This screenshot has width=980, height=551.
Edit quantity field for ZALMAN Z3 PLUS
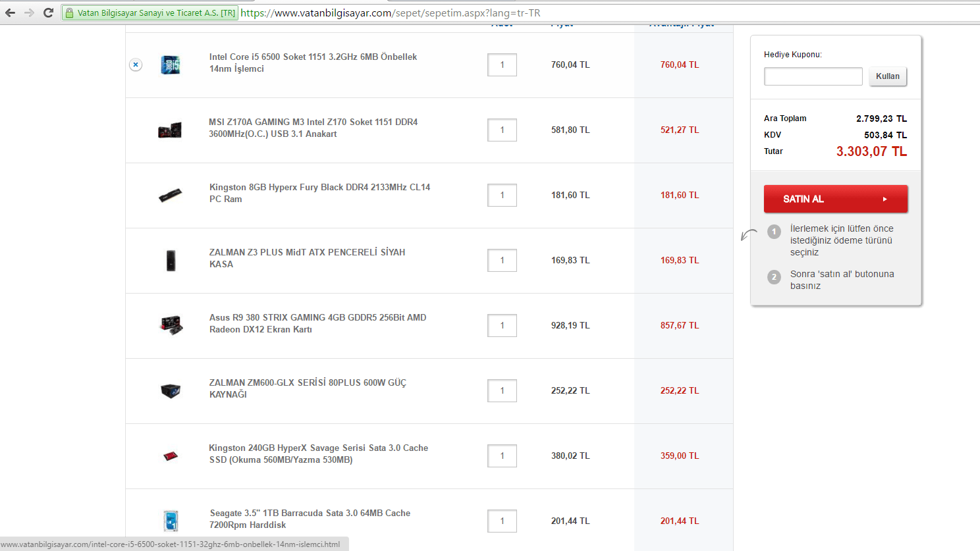(x=502, y=260)
